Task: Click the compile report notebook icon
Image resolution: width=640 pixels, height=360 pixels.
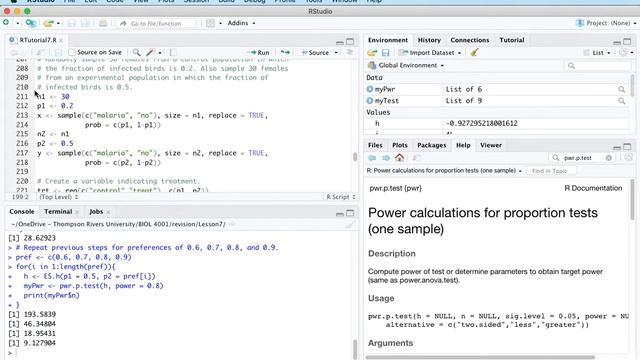Action: (x=173, y=52)
